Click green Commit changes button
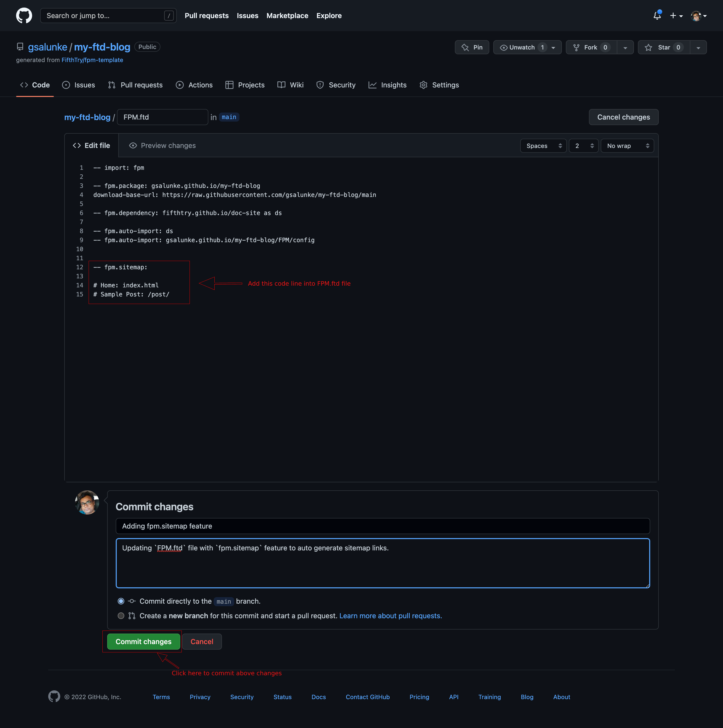The height and width of the screenshot is (728, 723). pyautogui.click(x=144, y=641)
